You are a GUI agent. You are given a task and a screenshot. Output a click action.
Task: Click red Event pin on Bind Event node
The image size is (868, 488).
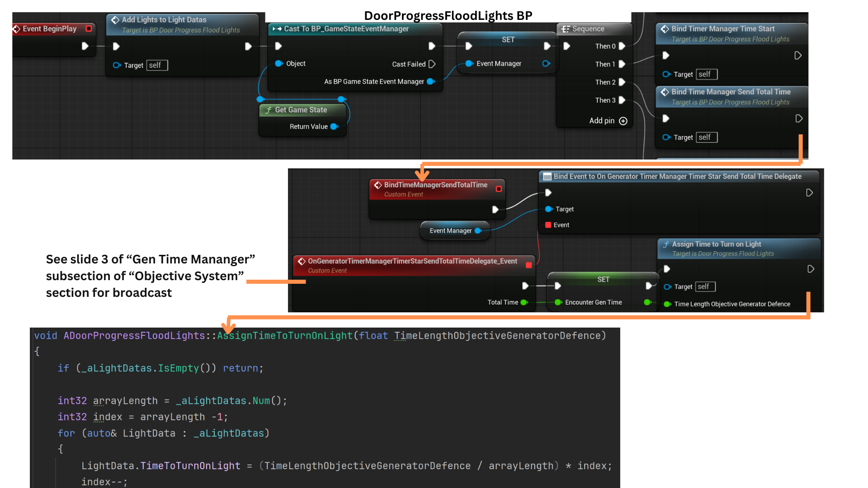(548, 225)
